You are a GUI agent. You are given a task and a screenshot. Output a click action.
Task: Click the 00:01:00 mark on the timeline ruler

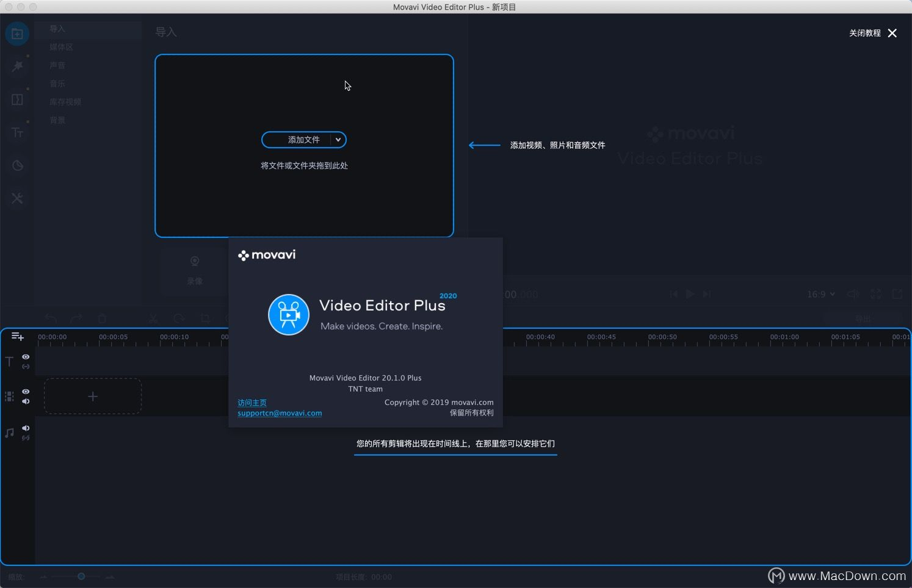point(784,337)
